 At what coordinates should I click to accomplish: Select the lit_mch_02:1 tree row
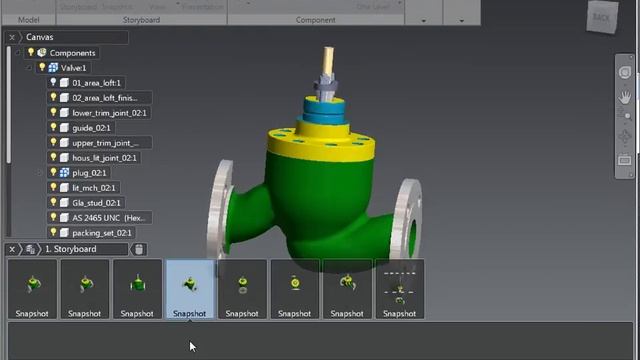tap(83, 188)
